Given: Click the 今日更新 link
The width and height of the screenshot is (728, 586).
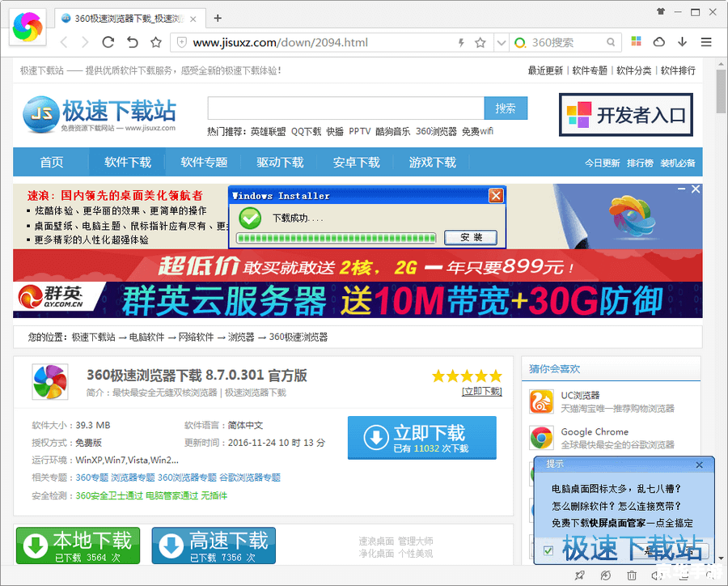Looking at the screenshot, I should tap(602, 163).
